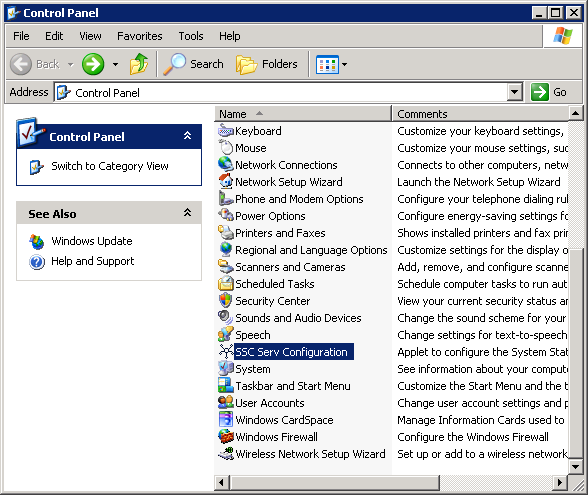Open the Forward history dropdown arrow
Screen dimensions: 588x495
[116, 64]
